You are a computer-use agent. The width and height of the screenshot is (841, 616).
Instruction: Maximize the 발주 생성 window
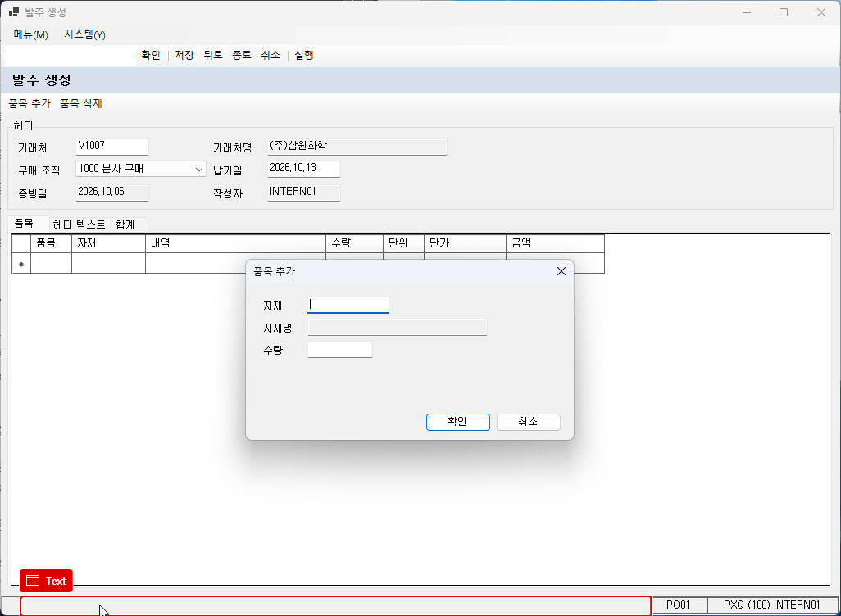pos(784,12)
